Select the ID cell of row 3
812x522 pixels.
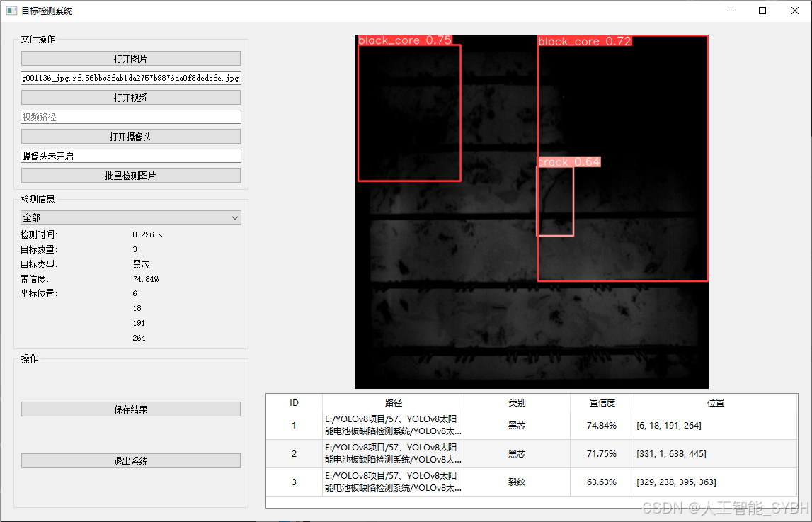(294, 482)
